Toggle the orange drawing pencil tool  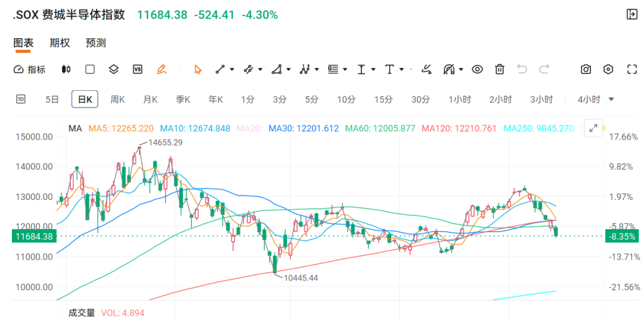[162, 69]
